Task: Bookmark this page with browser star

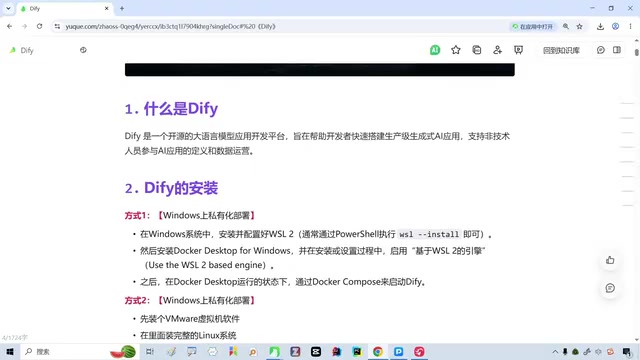Action: click(580, 27)
